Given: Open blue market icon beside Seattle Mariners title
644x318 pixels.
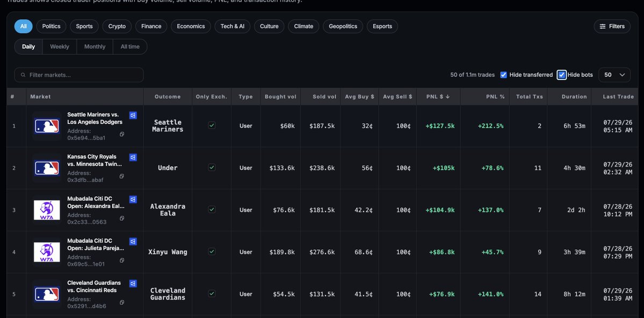Looking at the screenshot, I should click(x=133, y=115).
